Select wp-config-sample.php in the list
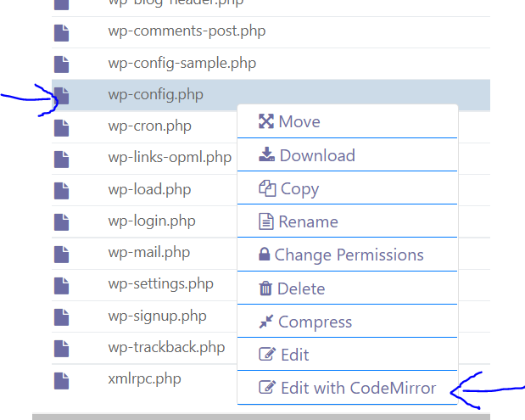The height and width of the screenshot is (420, 525). [x=271, y=64]
